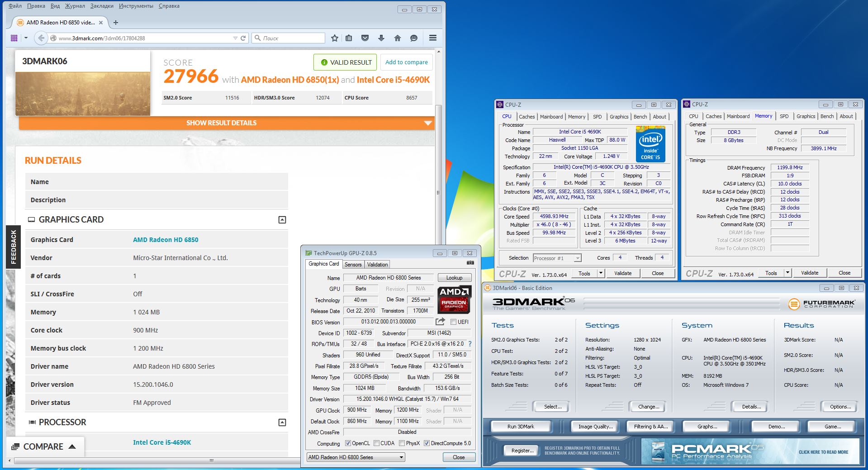Open the Журнал menu in Firefox
This screenshot has width=868, height=470.
coord(75,6)
